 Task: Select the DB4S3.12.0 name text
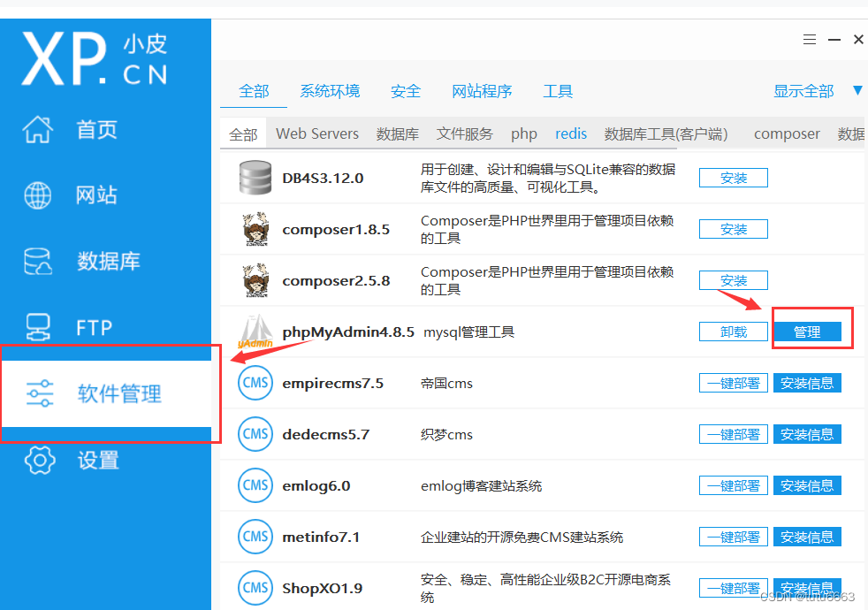pyautogui.click(x=323, y=178)
